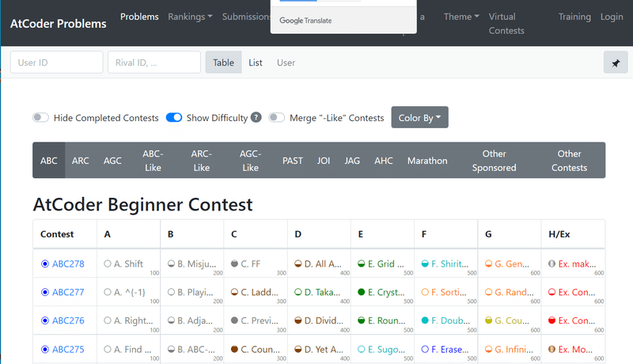Open Show Difficulty help question-mark icon
Screen dimensions: 633x364
click(x=256, y=117)
